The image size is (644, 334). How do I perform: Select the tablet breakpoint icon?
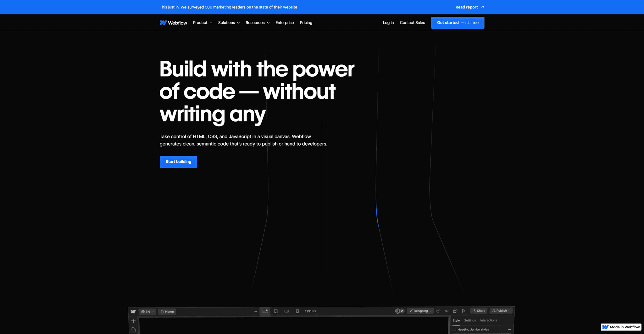[276, 311]
